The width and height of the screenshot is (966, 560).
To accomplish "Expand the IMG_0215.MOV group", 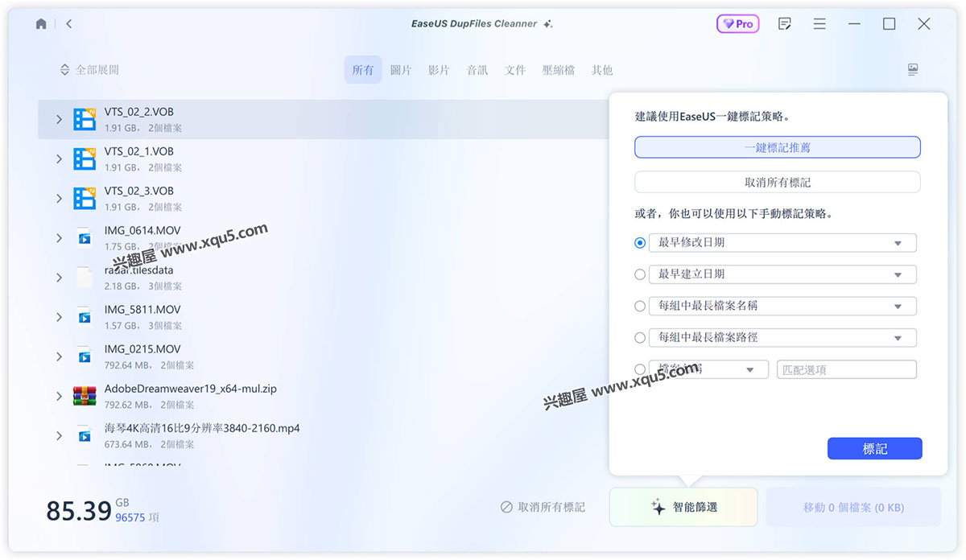I will (x=59, y=356).
